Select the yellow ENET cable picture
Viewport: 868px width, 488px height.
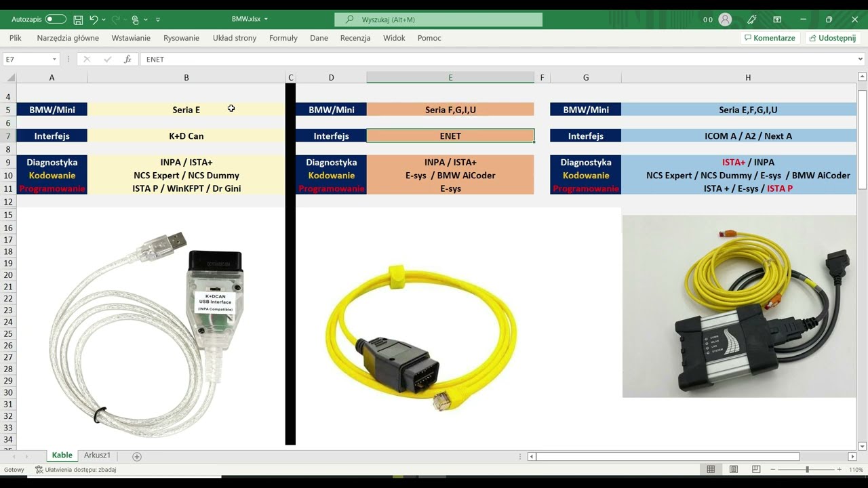pyautogui.click(x=420, y=338)
